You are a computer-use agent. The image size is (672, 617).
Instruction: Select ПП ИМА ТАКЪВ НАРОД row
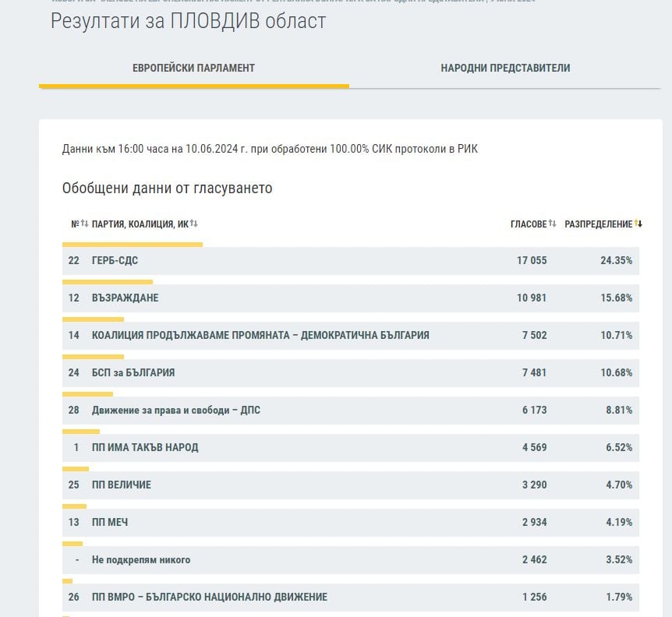coord(351,447)
